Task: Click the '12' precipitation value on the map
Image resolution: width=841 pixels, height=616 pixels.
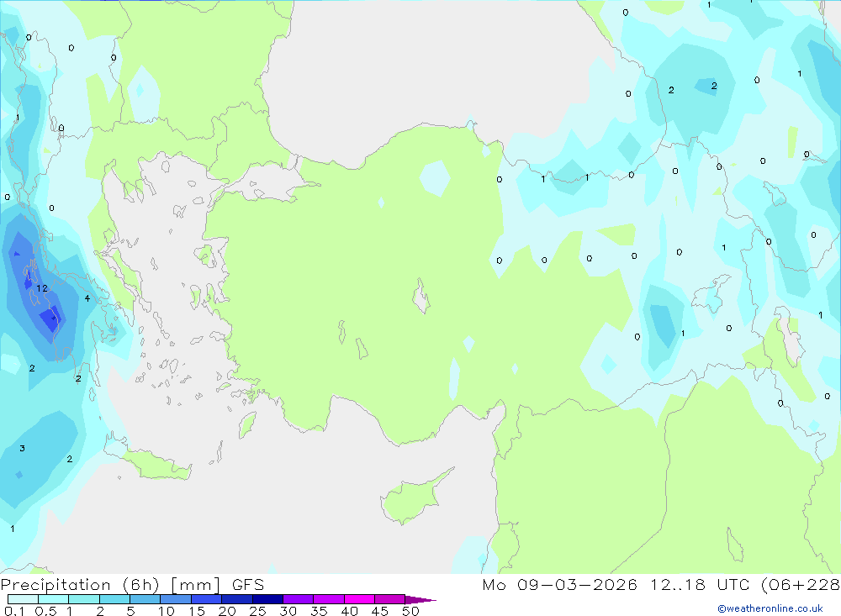Action: (42, 288)
